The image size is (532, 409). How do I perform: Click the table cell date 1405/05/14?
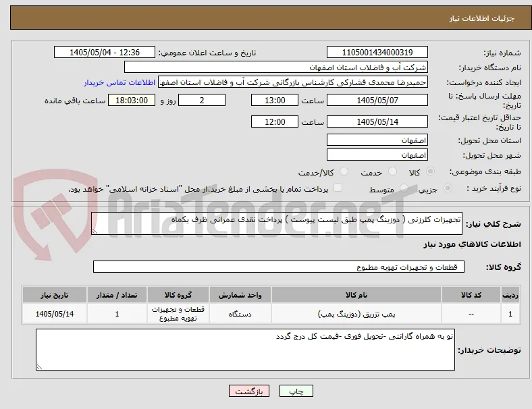(55, 314)
